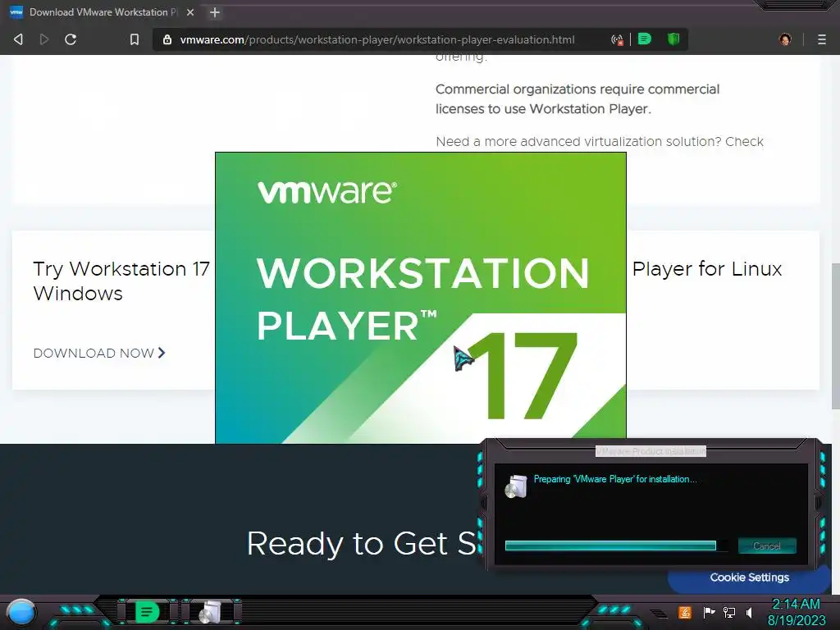The width and height of the screenshot is (840, 630).
Task: Open the orange Java tray icon
Action: [x=685, y=612]
